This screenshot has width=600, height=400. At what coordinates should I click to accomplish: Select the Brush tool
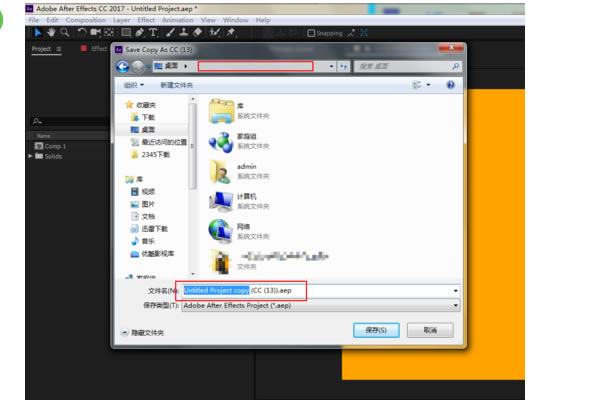[170, 33]
